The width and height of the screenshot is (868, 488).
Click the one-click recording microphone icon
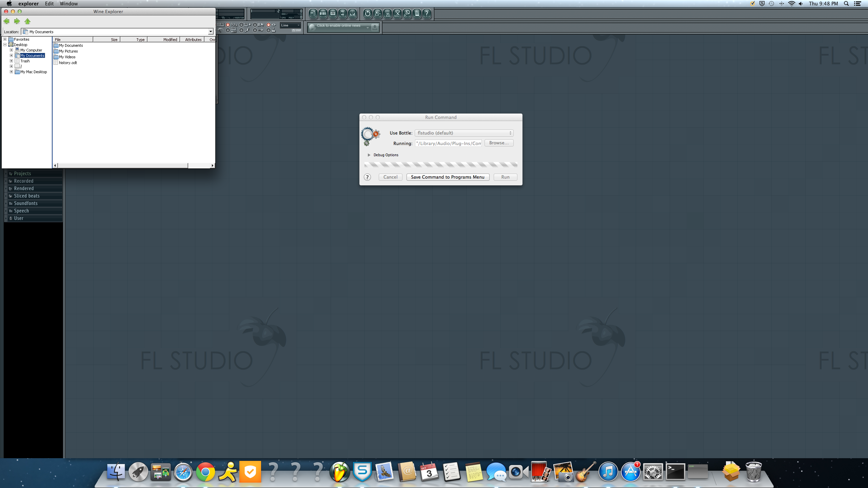(x=407, y=14)
